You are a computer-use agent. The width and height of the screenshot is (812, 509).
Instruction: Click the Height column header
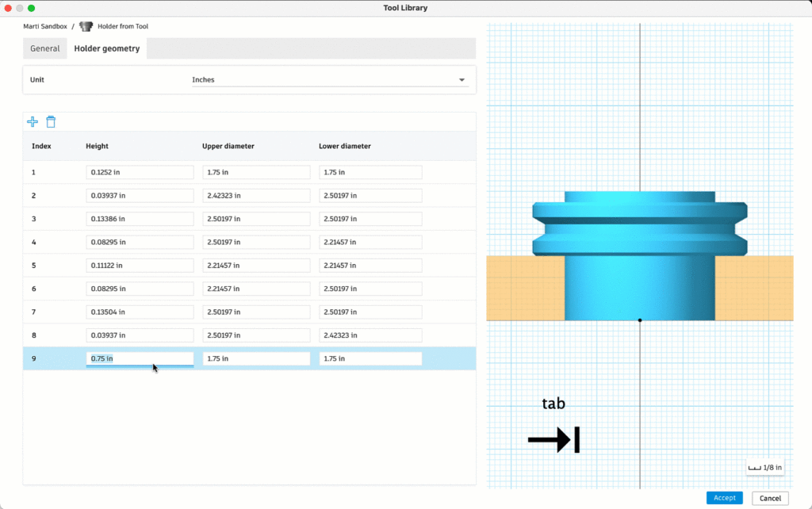tap(98, 146)
